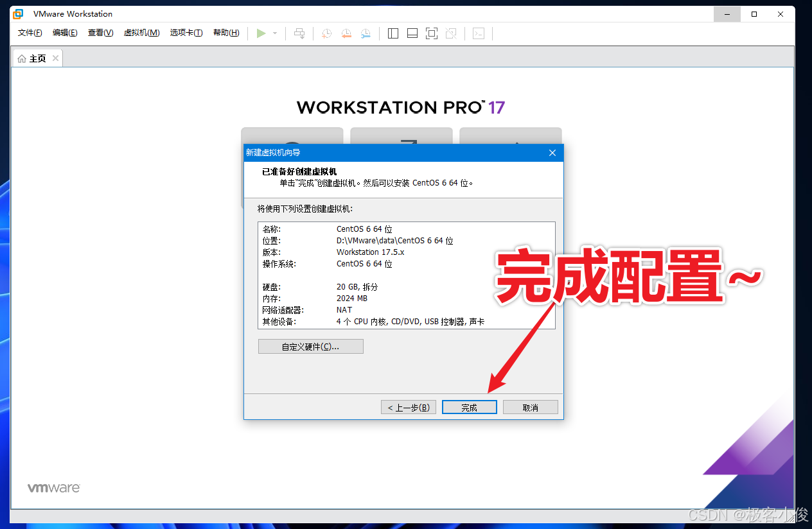Open the 选项卡(T) menu
Image resolution: width=812 pixels, height=529 pixels.
(186, 33)
